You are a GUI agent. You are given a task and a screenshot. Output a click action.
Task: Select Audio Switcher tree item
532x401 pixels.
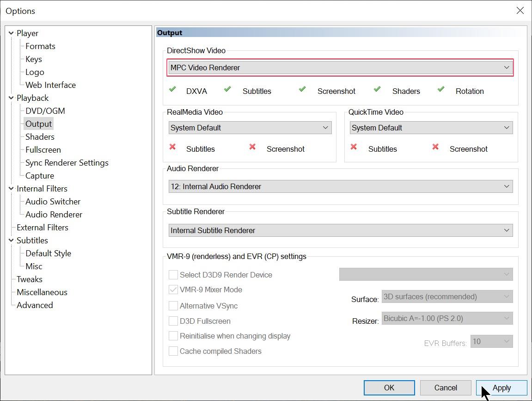click(x=53, y=202)
